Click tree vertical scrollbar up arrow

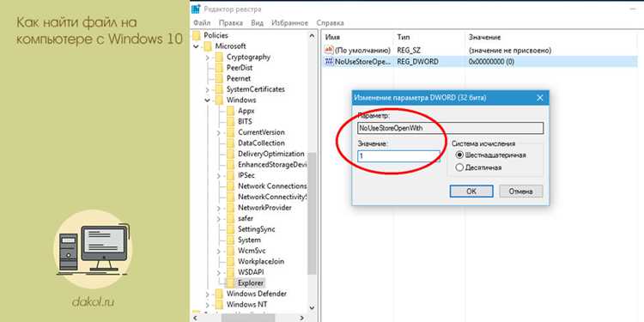(312, 36)
